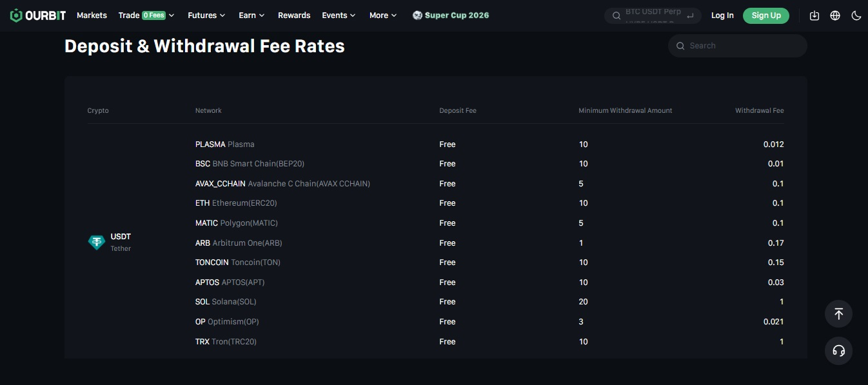Viewport: 868px width, 385px height.
Task: Click the 0.012 PLASMA withdrawal fee
Action: click(774, 144)
